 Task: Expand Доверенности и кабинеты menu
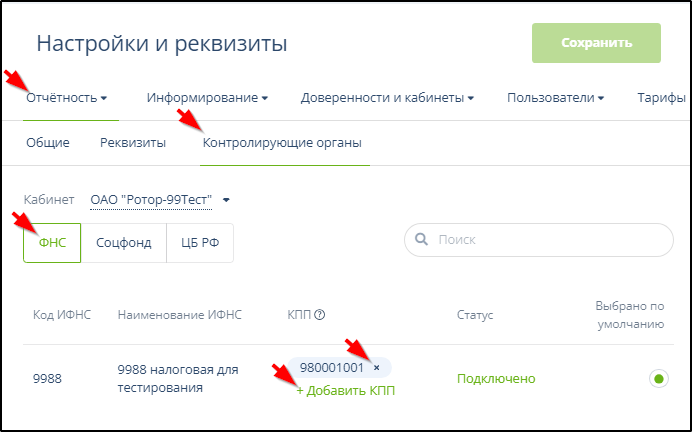(x=387, y=98)
